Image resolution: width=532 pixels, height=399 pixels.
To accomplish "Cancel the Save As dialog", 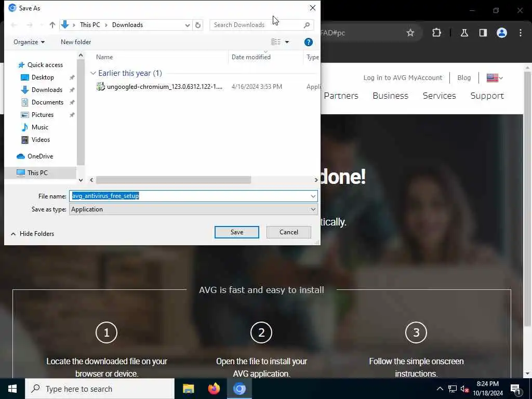I will coord(289,232).
